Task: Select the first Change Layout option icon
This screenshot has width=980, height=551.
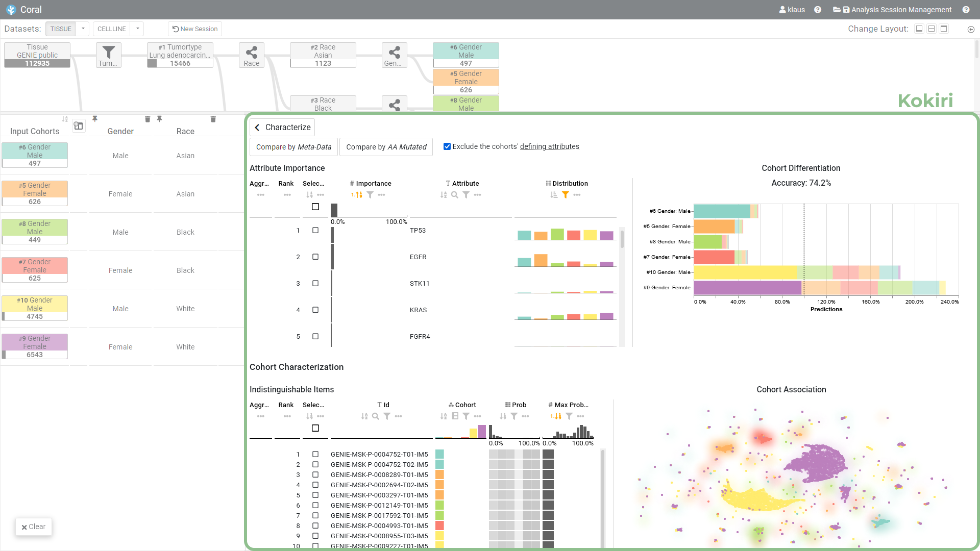Action: pyautogui.click(x=919, y=29)
